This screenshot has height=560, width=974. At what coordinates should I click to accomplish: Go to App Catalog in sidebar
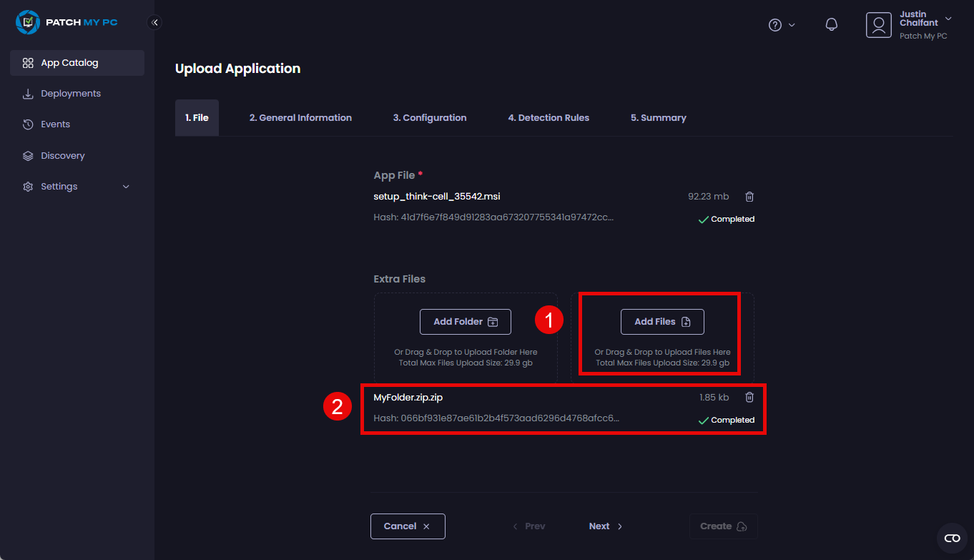click(x=77, y=63)
